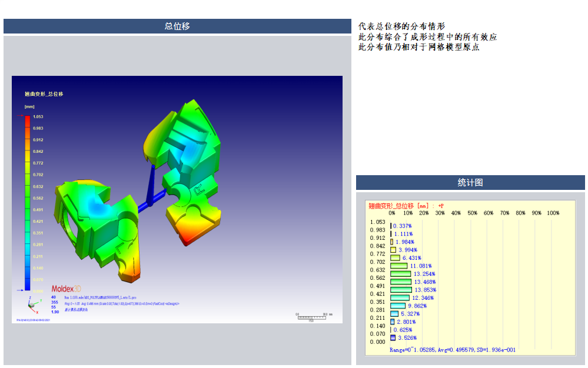
Task: Click the red region of the color legend
Action: click(27, 126)
